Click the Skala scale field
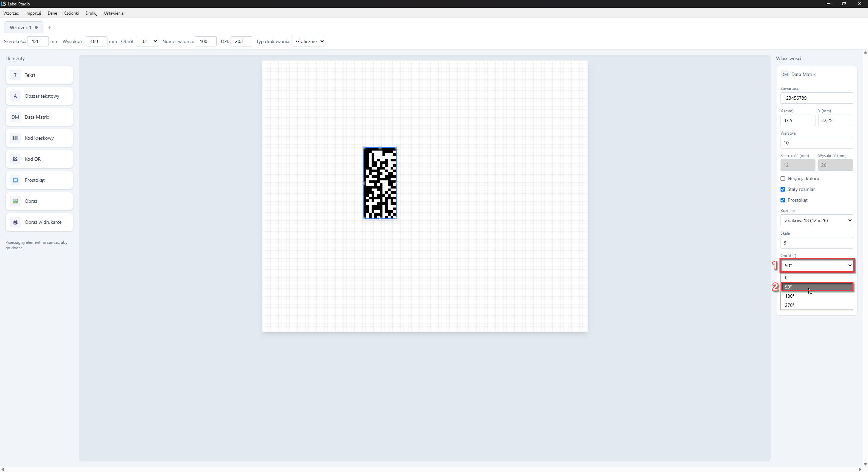 pos(816,243)
